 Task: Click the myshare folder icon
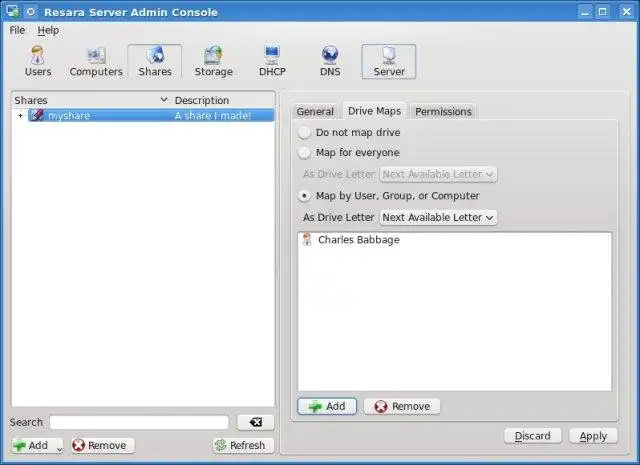36,115
